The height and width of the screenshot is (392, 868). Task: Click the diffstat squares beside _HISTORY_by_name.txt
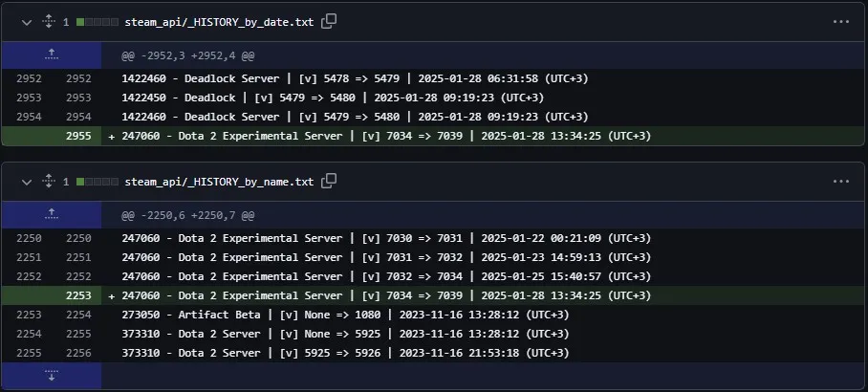pyautogui.click(x=97, y=182)
